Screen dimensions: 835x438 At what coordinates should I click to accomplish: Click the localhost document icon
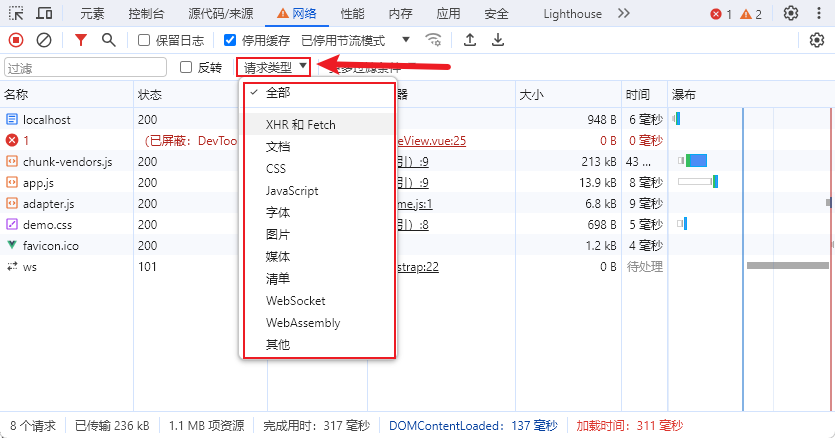coord(12,119)
